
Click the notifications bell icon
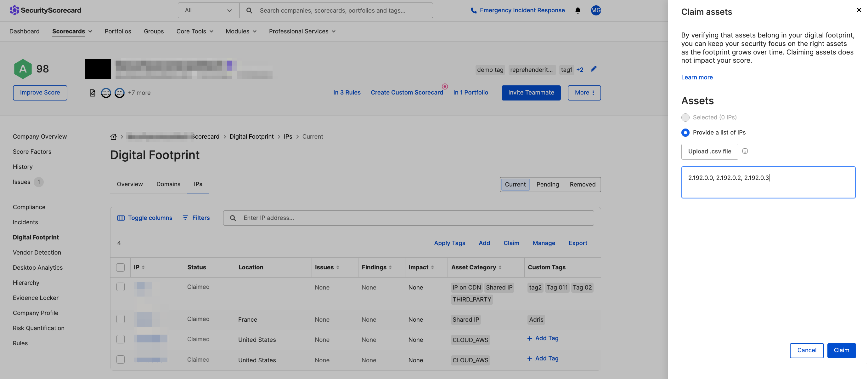(x=578, y=10)
